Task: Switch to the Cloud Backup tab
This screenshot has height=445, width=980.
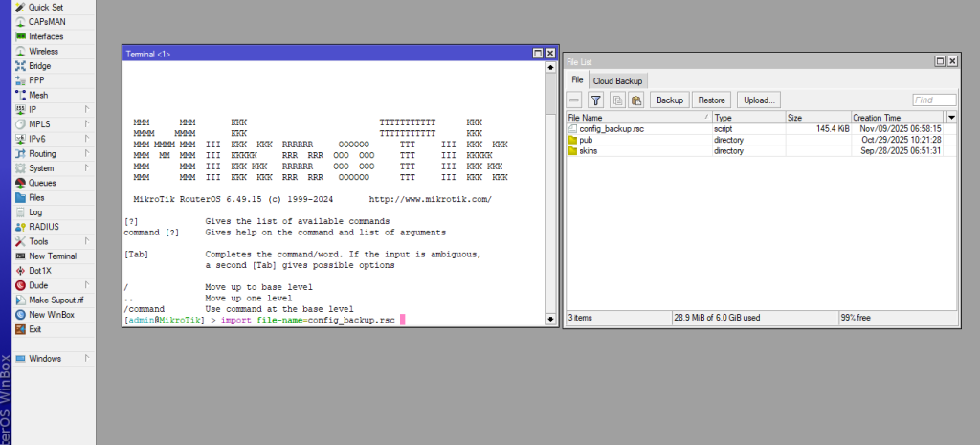Action: (x=617, y=80)
